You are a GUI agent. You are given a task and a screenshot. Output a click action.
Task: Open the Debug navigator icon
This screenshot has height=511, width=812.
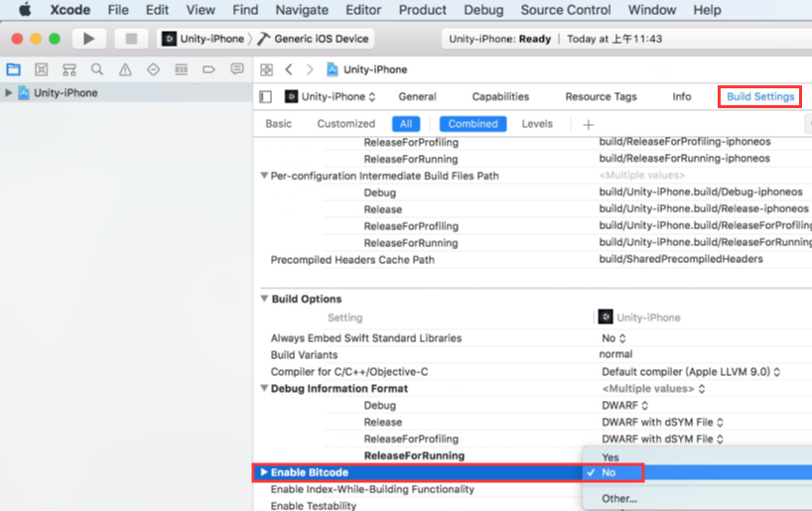(182, 69)
